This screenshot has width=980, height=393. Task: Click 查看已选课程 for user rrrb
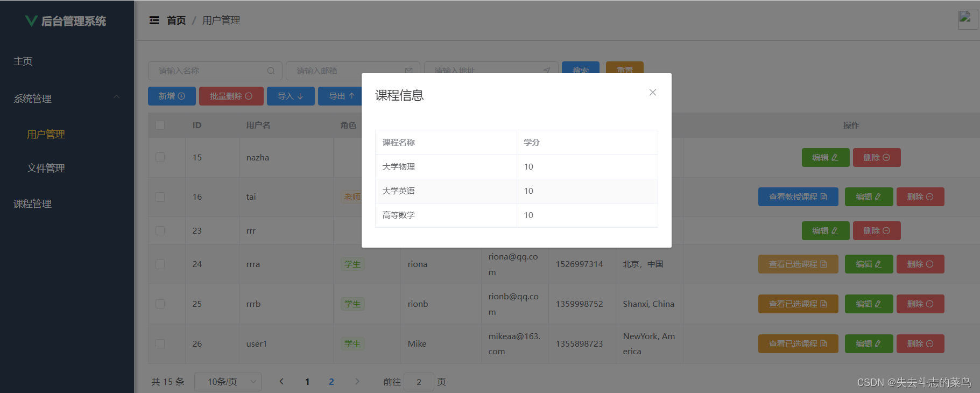(798, 304)
